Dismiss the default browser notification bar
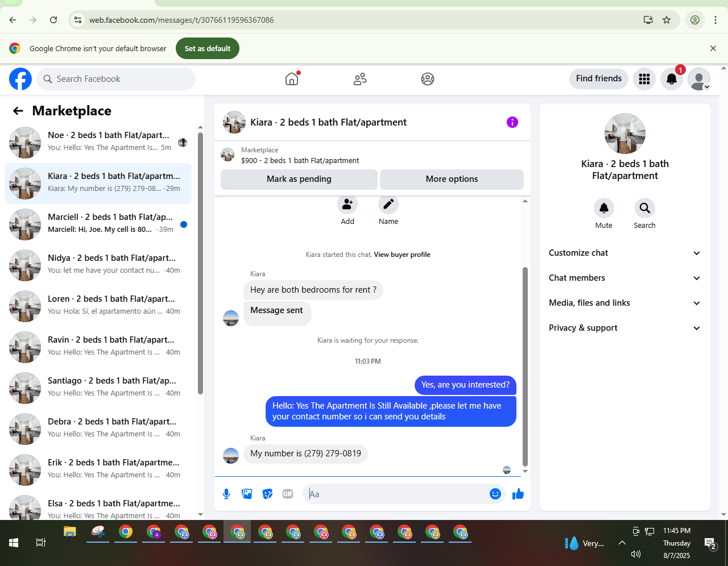The width and height of the screenshot is (728, 566). click(713, 48)
